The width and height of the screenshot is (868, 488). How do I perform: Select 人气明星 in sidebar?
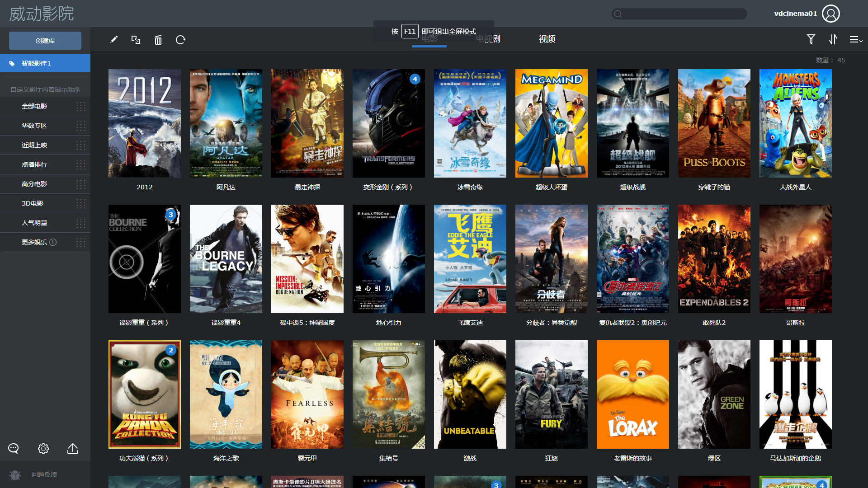(x=34, y=223)
